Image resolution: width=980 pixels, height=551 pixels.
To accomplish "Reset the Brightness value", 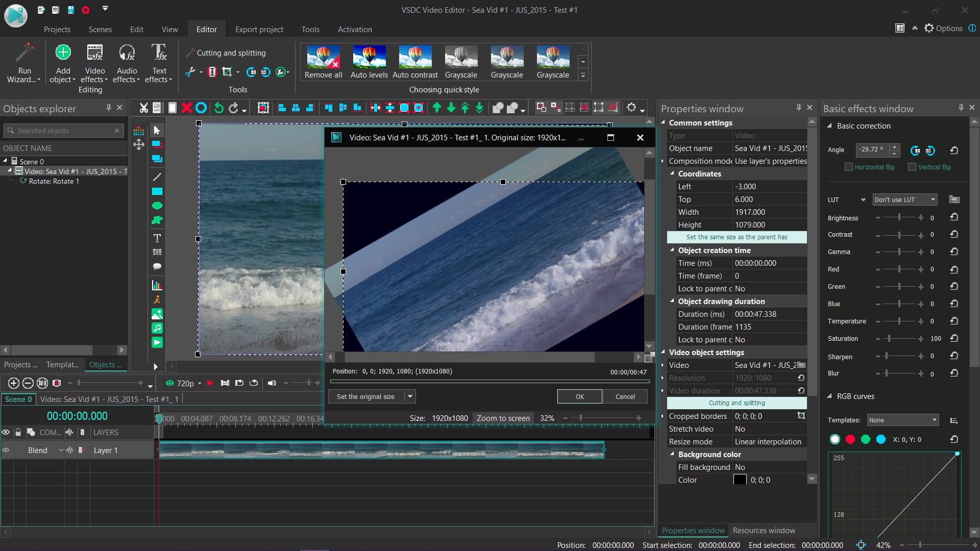I will tap(954, 217).
